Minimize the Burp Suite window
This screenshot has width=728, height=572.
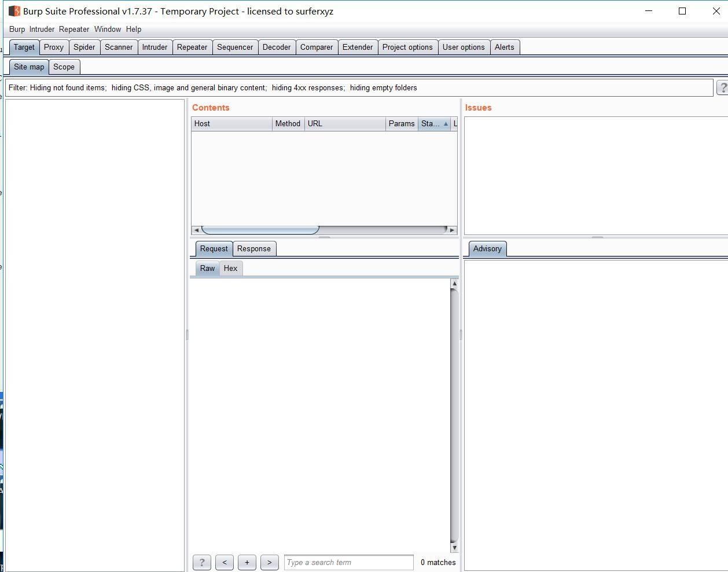pos(649,11)
